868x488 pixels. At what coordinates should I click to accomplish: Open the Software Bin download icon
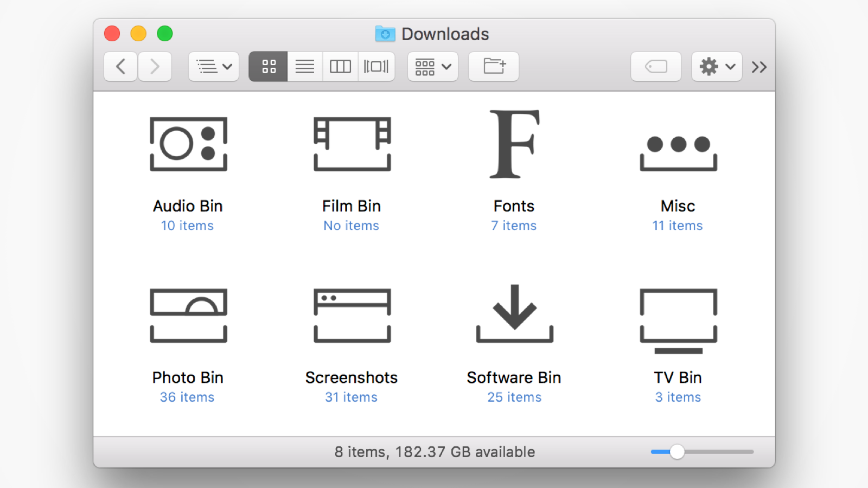(x=514, y=314)
